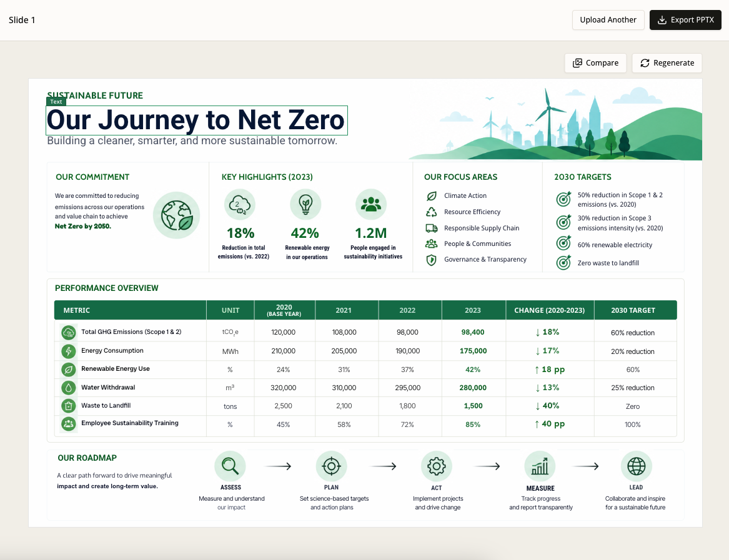
Task: Click the 'tCO2e' unit cell
Action: pyautogui.click(x=230, y=332)
